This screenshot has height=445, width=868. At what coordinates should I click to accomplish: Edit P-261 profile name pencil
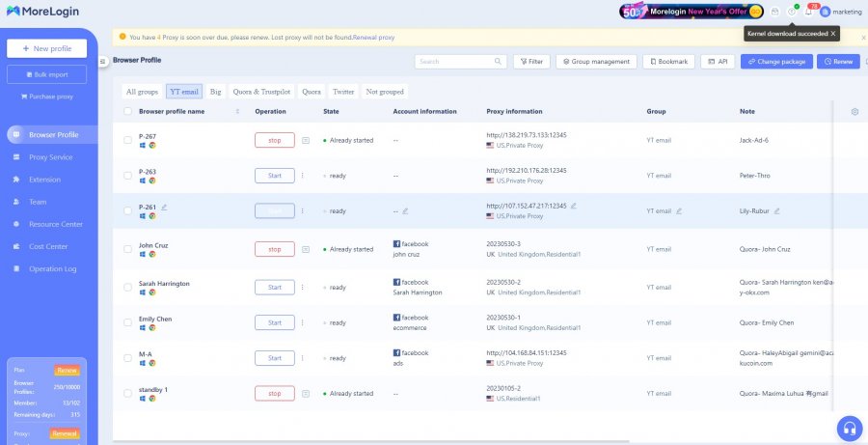point(164,208)
